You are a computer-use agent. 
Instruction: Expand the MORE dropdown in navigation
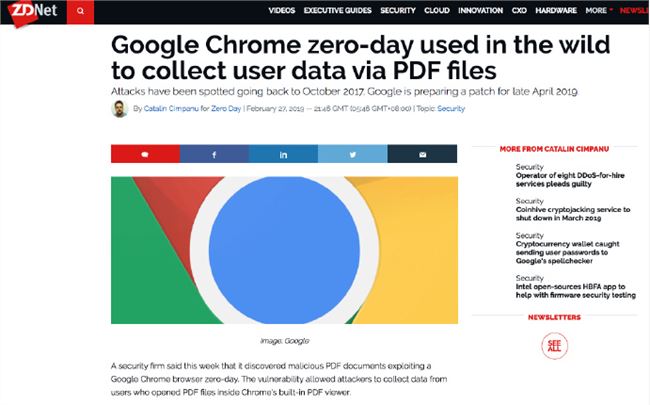click(x=599, y=11)
